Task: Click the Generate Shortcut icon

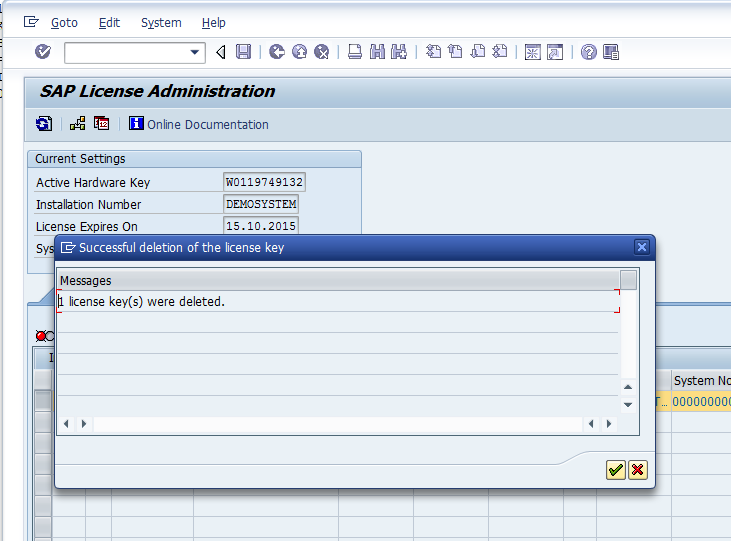Action: 555,52
